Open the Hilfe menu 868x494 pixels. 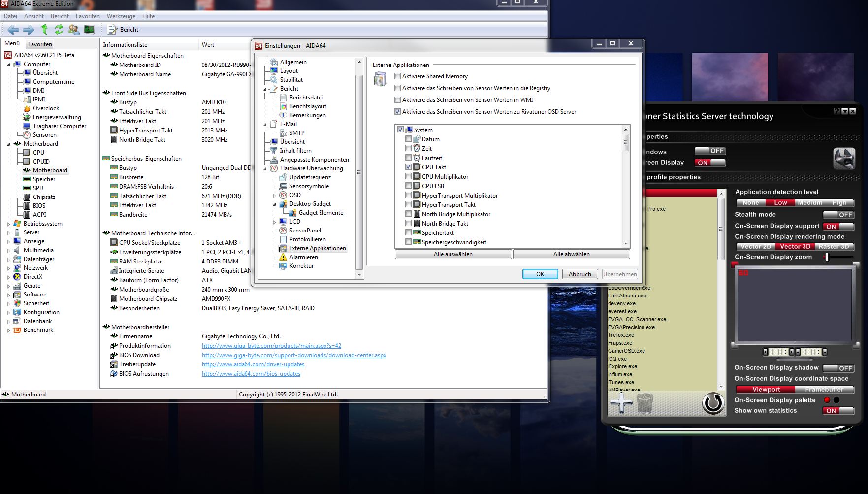[148, 16]
